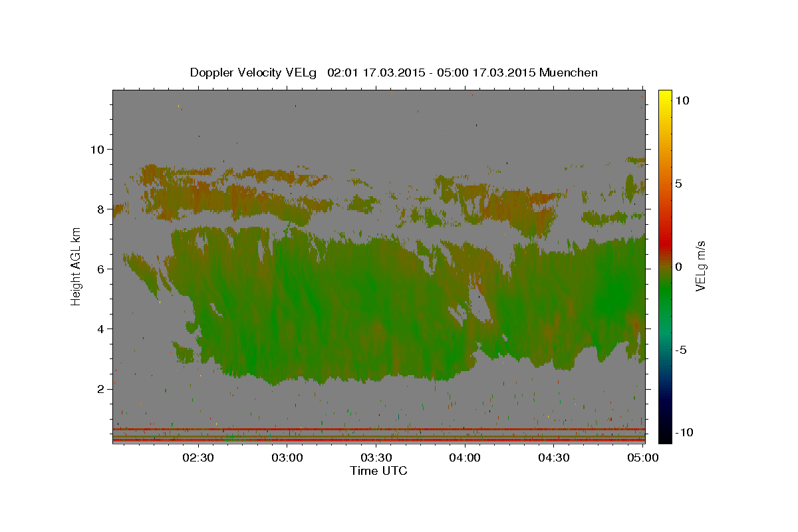Click the colorbar value 5
Screen dimensions: 798x532
[x=678, y=184]
